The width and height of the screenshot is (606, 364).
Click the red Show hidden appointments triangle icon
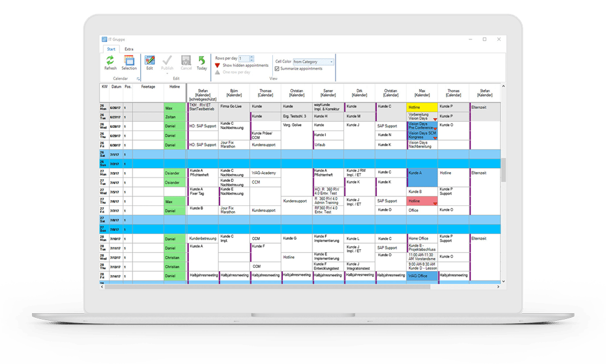(x=217, y=65)
